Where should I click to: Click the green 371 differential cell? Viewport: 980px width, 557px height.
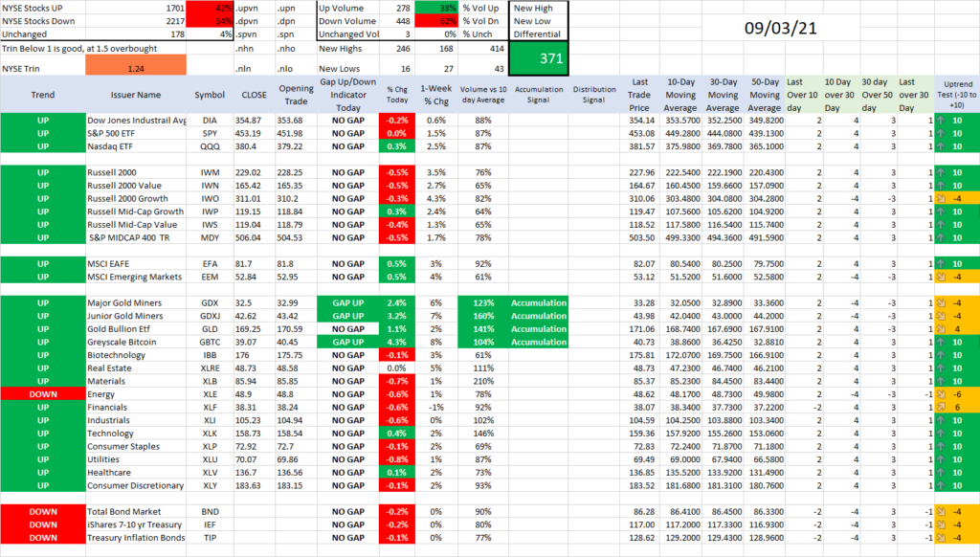pos(537,58)
